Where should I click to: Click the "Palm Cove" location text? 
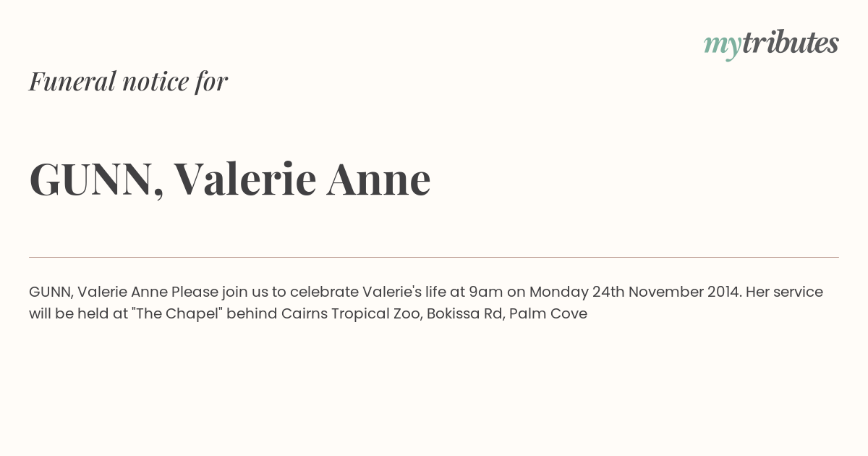coord(548,314)
